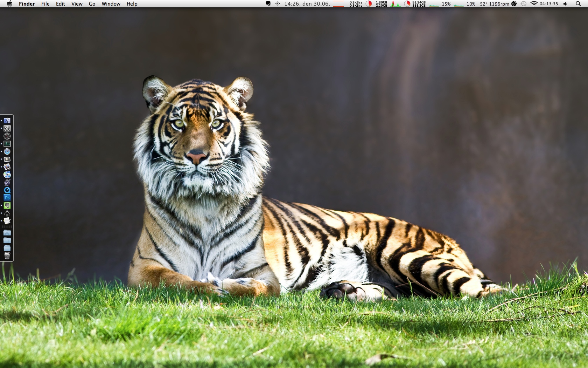588x368 pixels.
Task: Open the purple pen-globe app in Dock
Action: pyautogui.click(x=7, y=182)
